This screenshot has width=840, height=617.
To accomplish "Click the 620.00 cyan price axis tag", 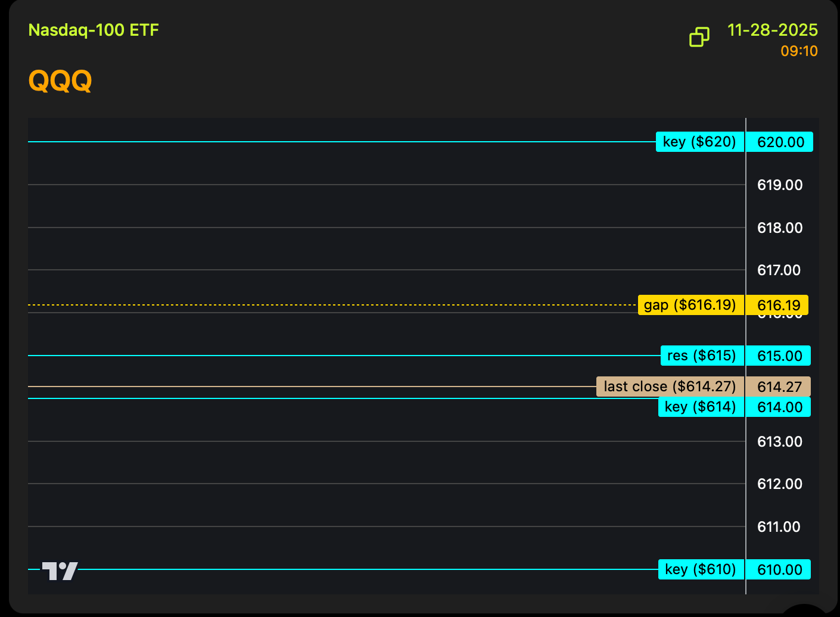I will tap(780, 142).
